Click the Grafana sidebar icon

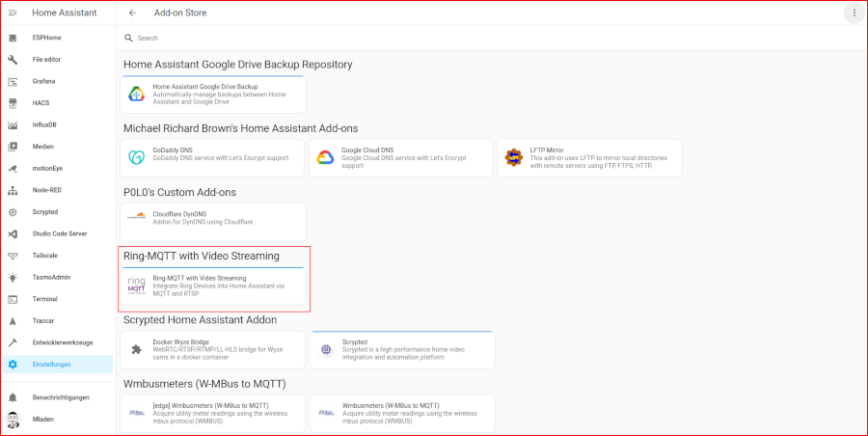(13, 81)
